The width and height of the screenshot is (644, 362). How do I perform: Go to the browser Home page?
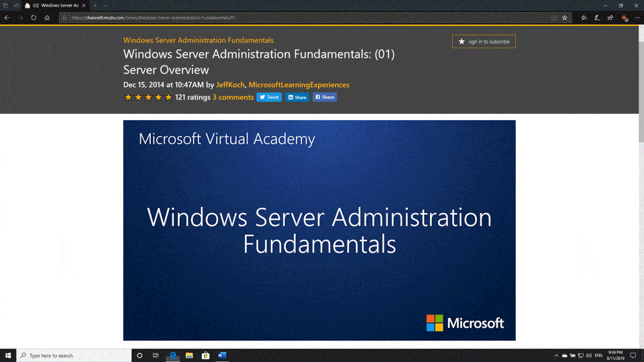[47, 18]
